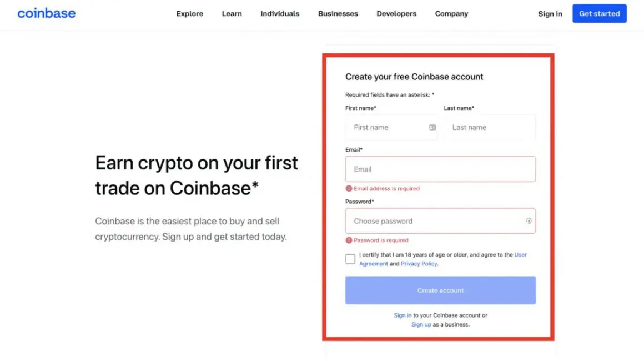
Task: Click the Get started button
Action: click(x=600, y=13)
